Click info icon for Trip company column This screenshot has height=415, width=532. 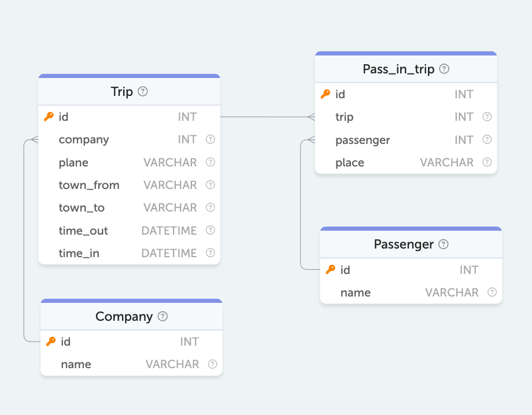pos(210,139)
